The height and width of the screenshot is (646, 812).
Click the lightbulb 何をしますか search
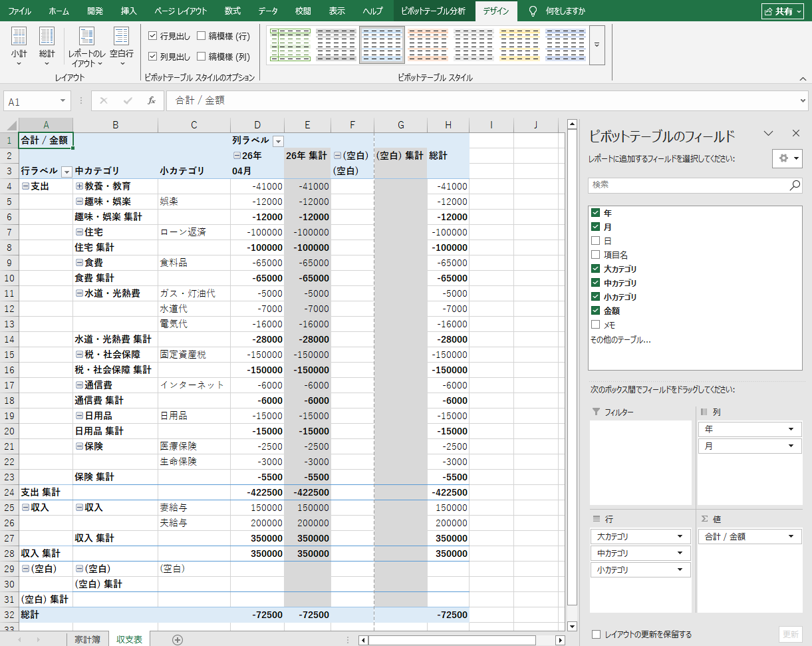[x=557, y=11]
